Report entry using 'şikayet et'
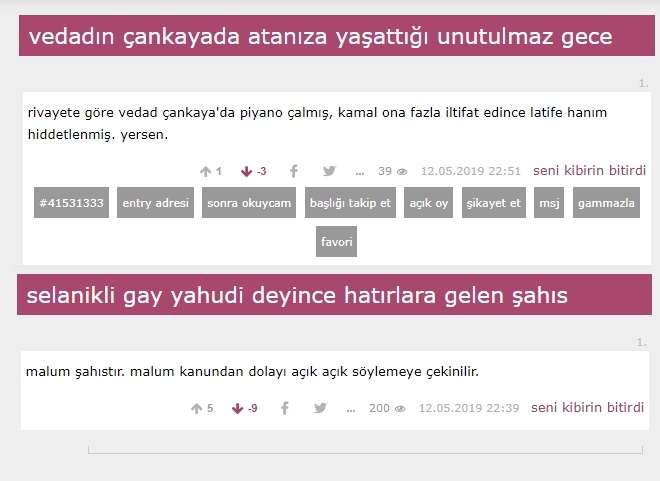 [494, 203]
